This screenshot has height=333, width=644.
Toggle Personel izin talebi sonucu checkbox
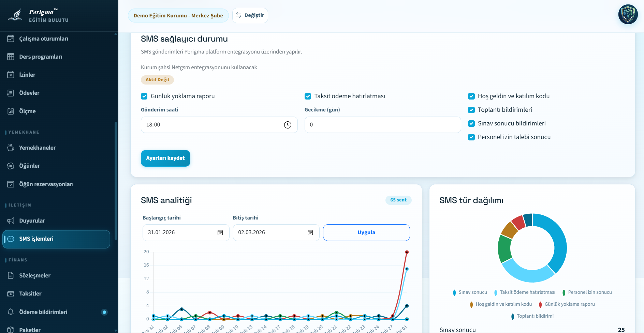(471, 137)
